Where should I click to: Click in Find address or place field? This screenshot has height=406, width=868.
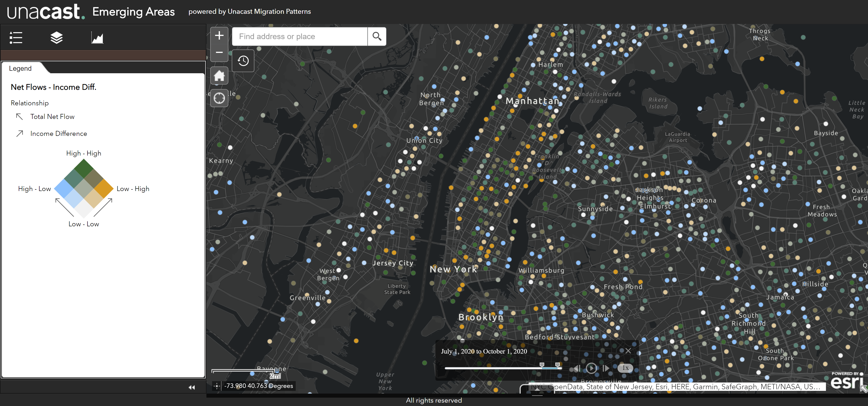tap(300, 36)
